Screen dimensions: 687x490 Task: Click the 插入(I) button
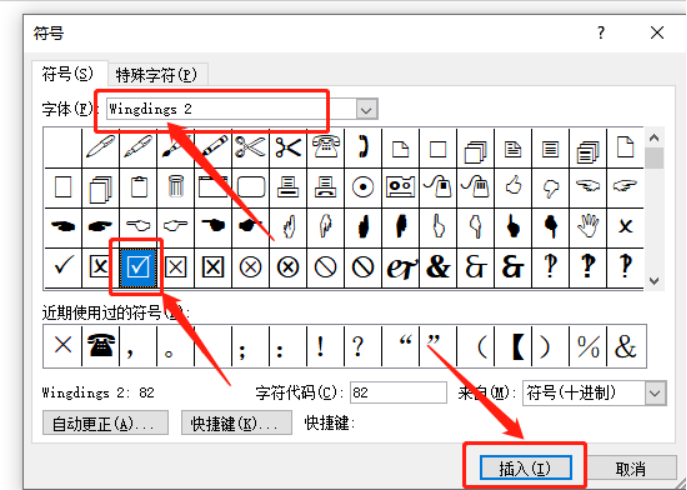pos(525,468)
